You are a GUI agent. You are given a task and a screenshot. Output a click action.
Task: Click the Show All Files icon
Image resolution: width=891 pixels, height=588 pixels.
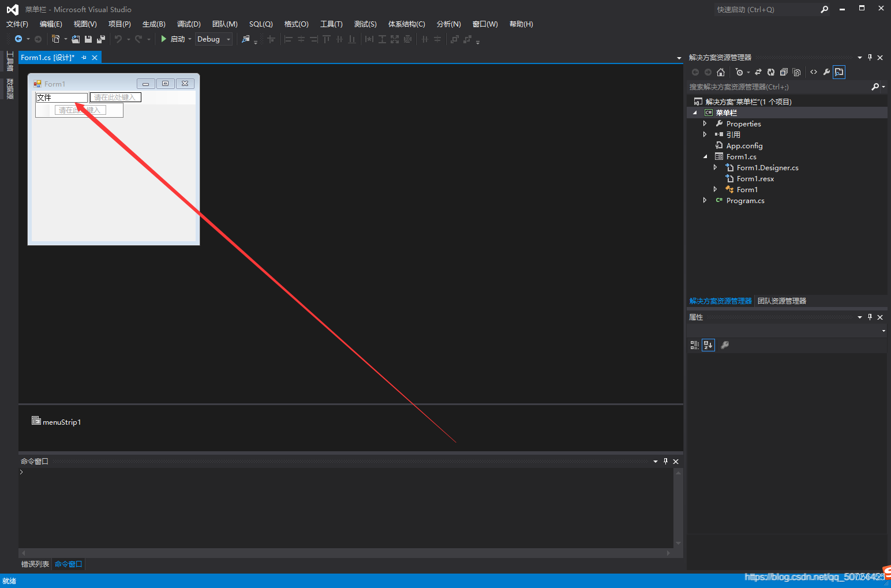pyautogui.click(x=797, y=72)
